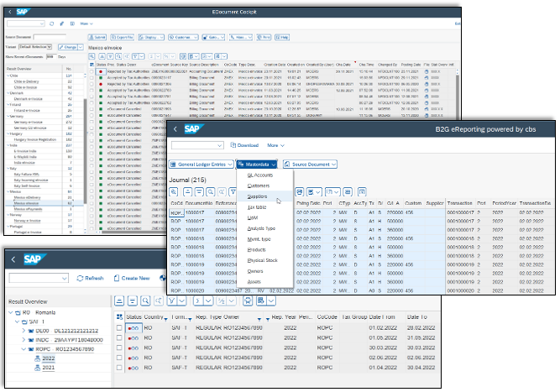Choose Analysis Type from the Masterdata menu

click(261, 228)
